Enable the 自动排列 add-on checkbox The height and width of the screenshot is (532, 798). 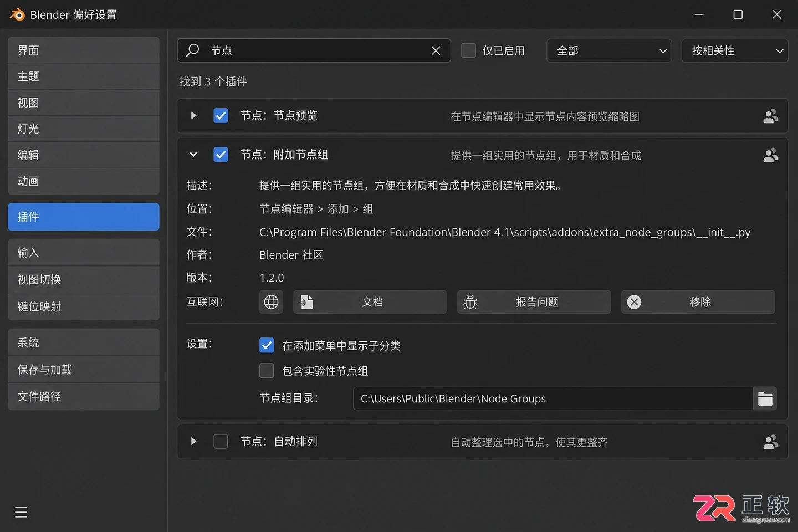coord(221,442)
